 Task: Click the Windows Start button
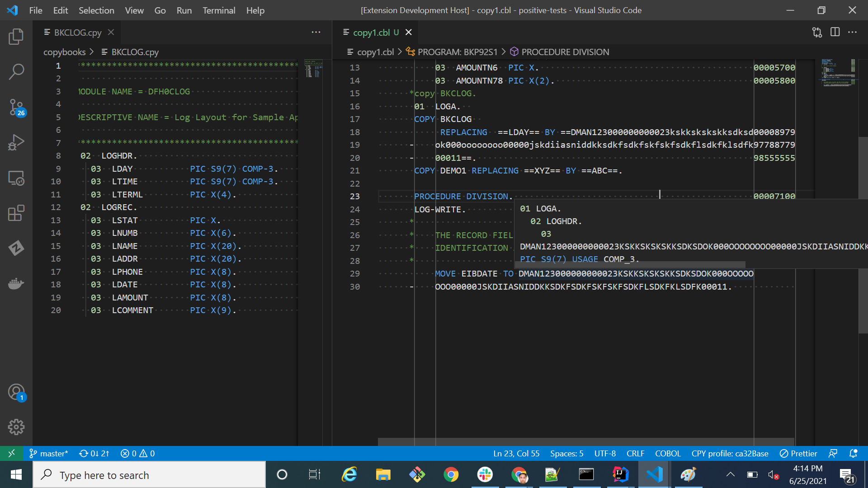[x=16, y=474]
